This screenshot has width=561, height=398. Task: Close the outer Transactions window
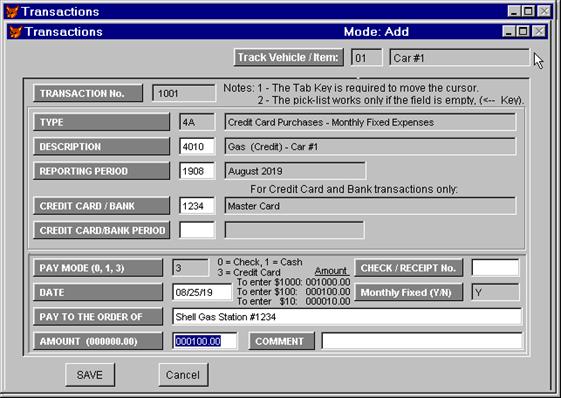click(x=545, y=11)
